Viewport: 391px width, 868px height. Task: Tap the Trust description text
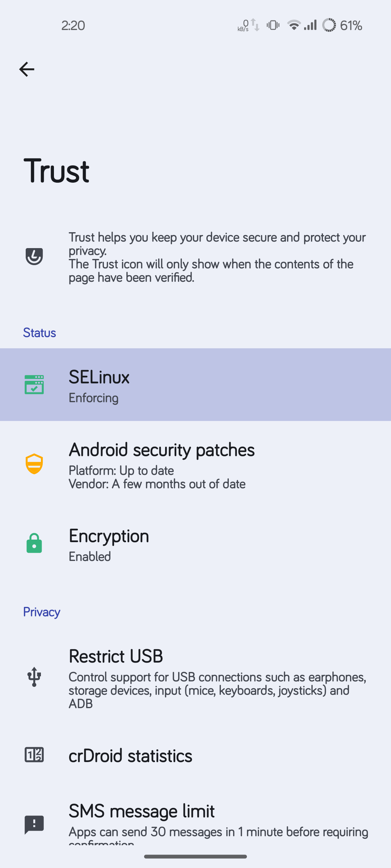pyautogui.click(x=217, y=257)
